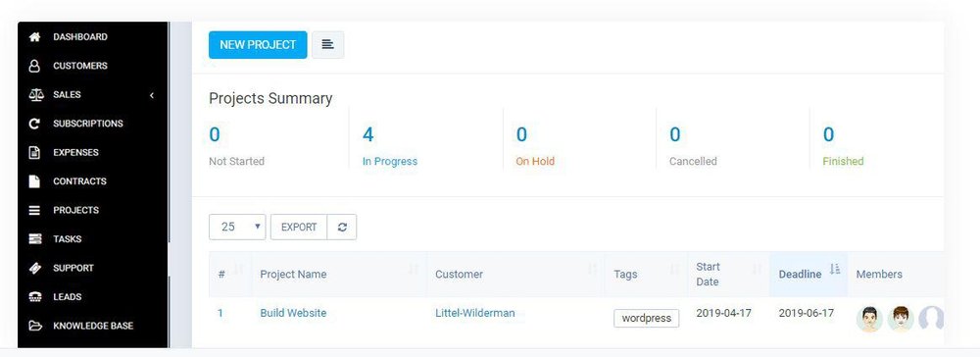
Task: Click the Subscriptions refresh icon
Action: pos(35,124)
